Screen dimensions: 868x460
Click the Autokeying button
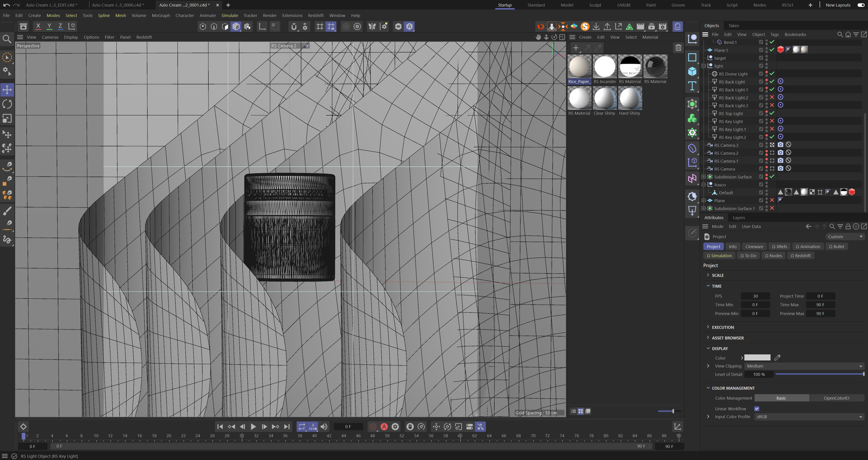pyautogui.click(x=384, y=427)
